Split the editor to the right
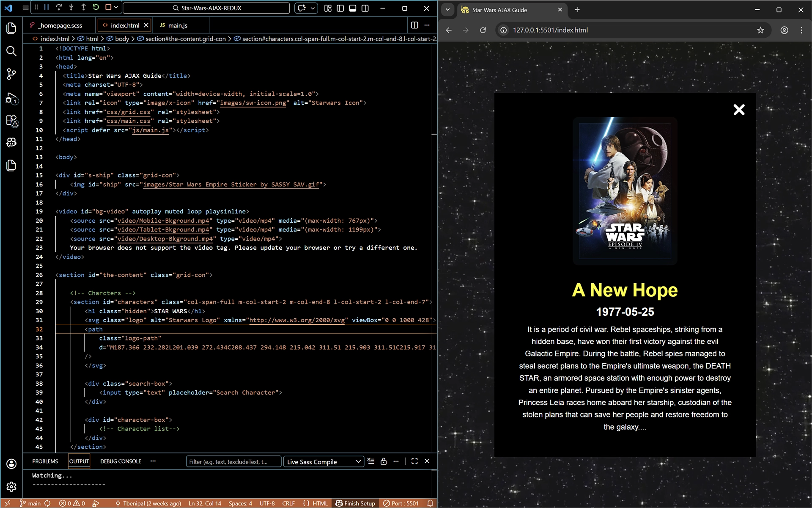The width and height of the screenshot is (812, 508). coord(414,25)
